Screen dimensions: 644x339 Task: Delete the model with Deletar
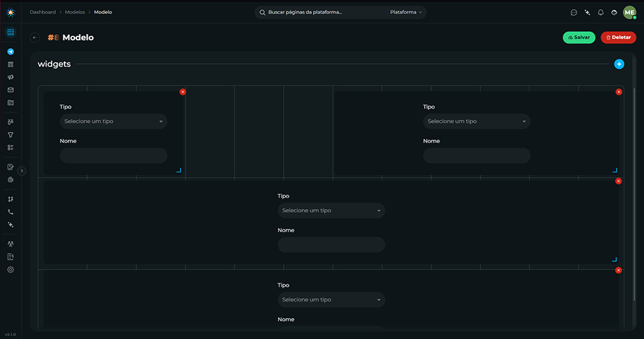click(618, 38)
